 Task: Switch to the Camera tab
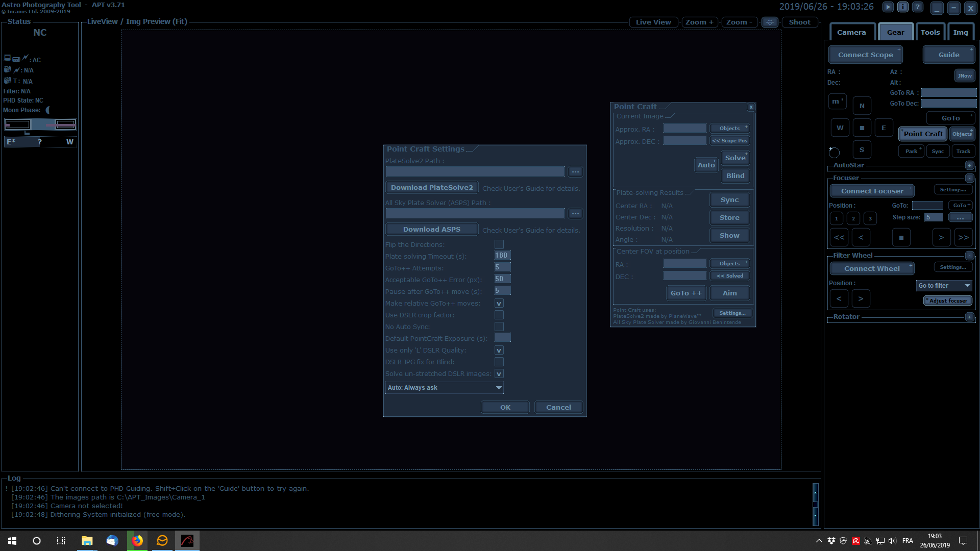pos(851,32)
